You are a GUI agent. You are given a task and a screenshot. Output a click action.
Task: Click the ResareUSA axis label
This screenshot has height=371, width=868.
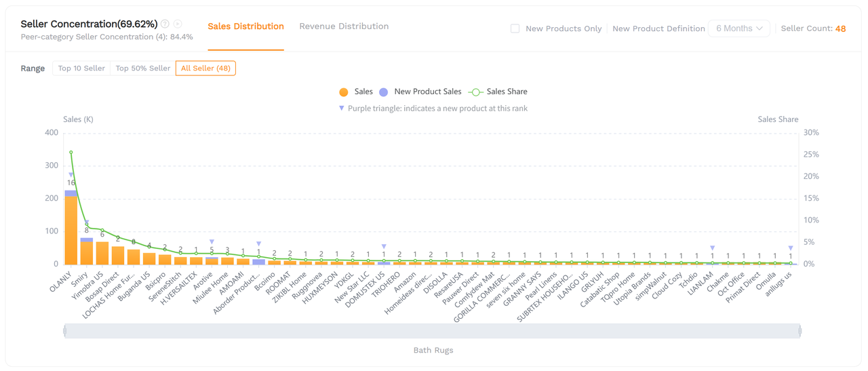[x=448, y=286]
